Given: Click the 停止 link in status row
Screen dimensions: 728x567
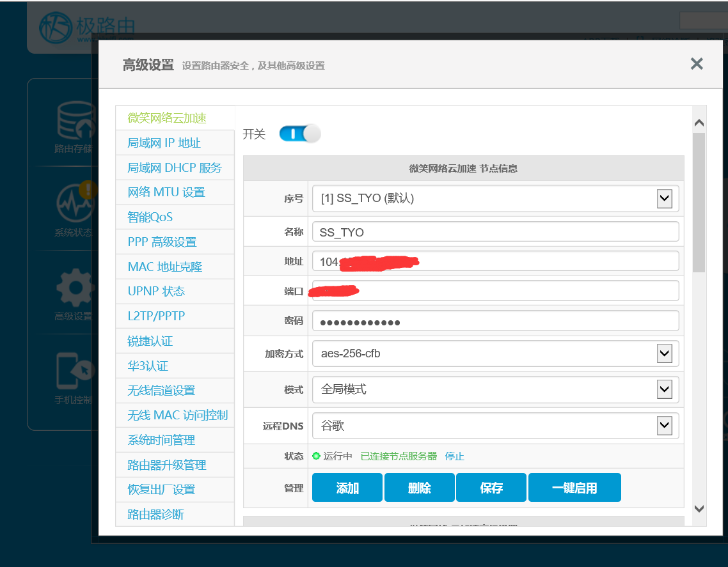Looking at the screenshot, I should (x=455, y=456).
